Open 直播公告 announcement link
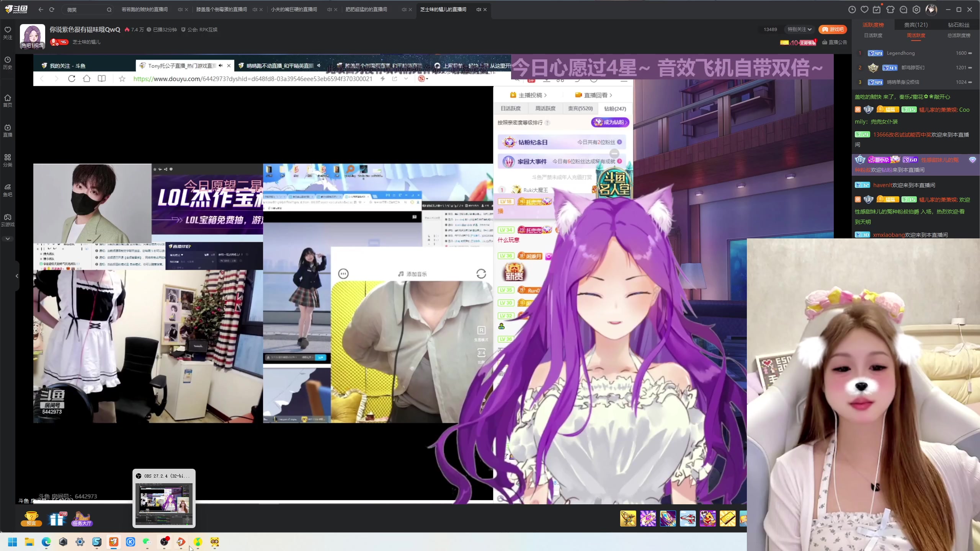 (x=835, y=42)
